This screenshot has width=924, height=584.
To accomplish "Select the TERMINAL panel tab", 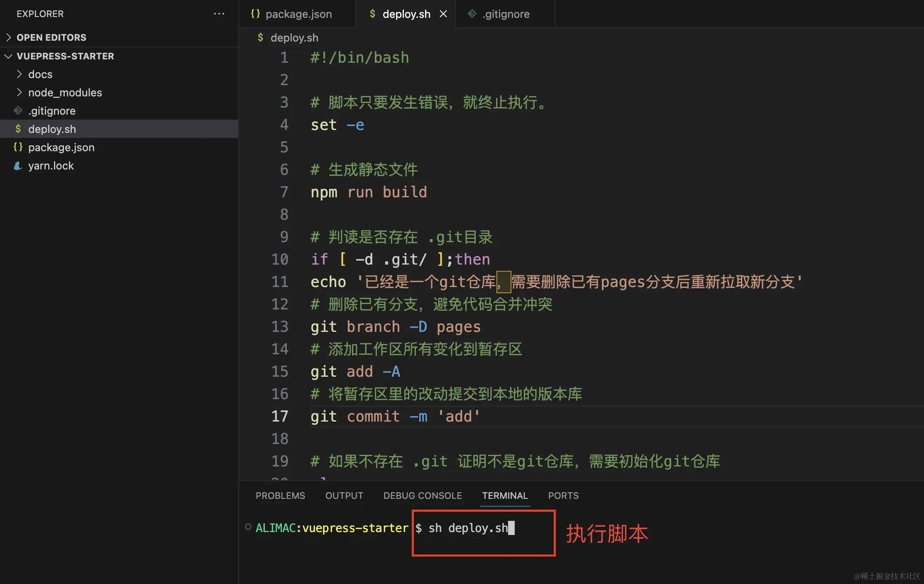I will 505,496.
